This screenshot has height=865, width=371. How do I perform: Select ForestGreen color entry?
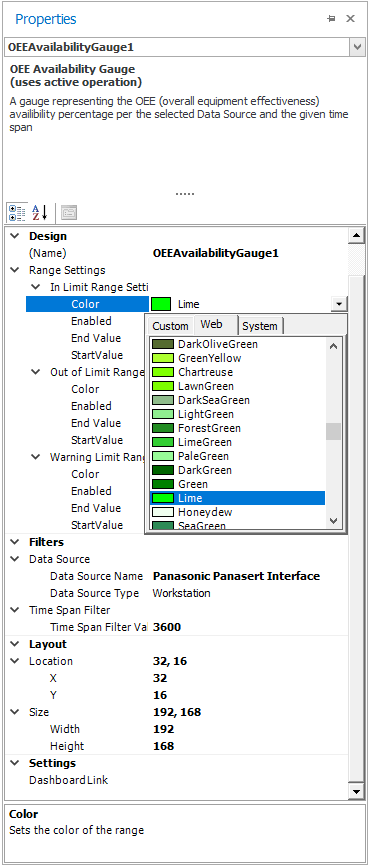238,428
